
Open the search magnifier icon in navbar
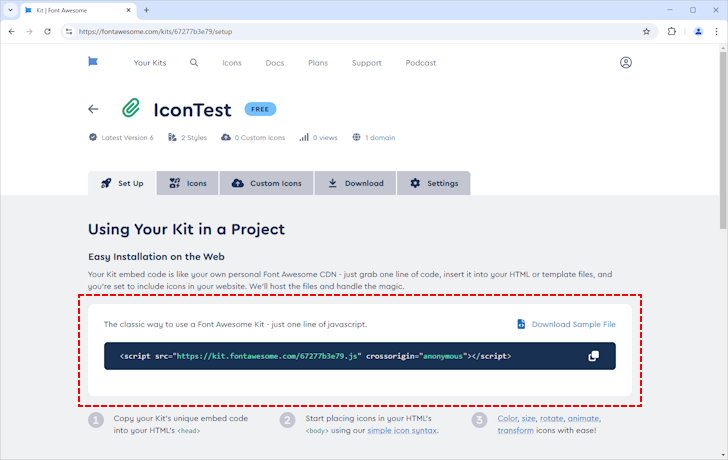click(x=194, y=62)
